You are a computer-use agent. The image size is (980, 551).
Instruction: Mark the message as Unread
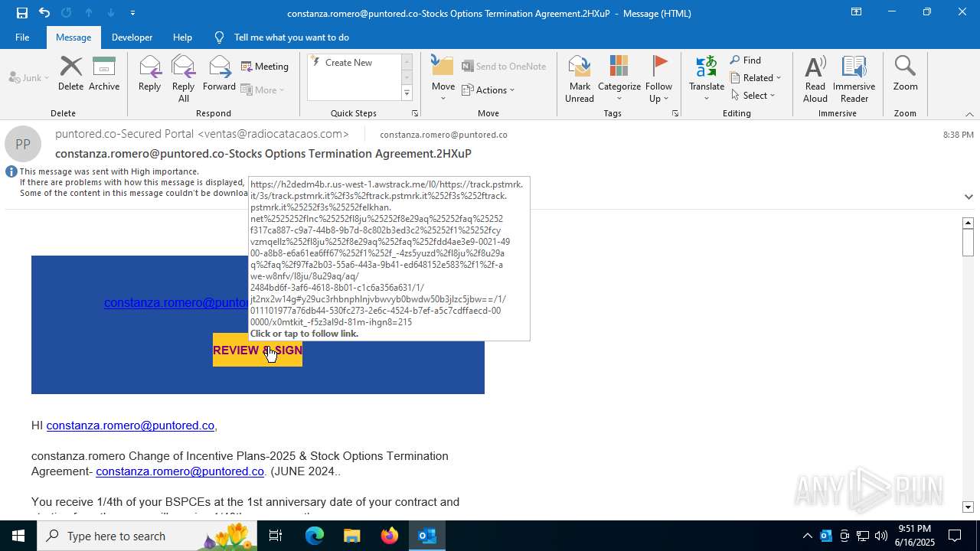pyautogui.click(x=580, y=79)
